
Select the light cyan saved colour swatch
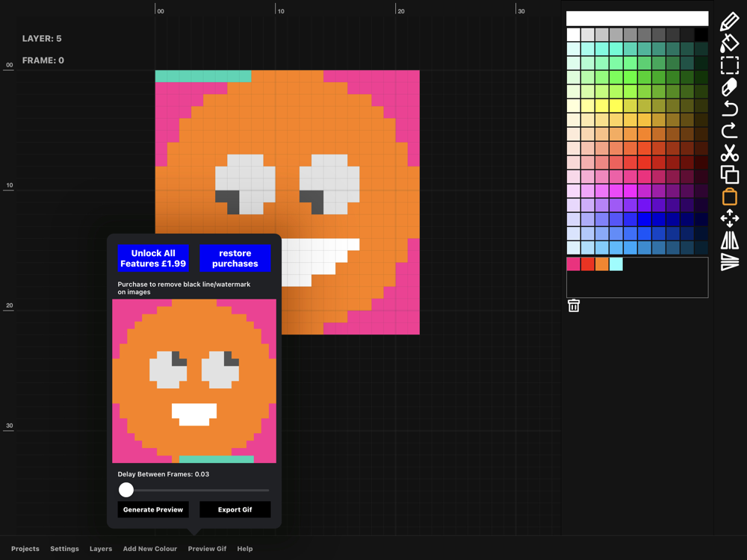[x=616, y=264]
